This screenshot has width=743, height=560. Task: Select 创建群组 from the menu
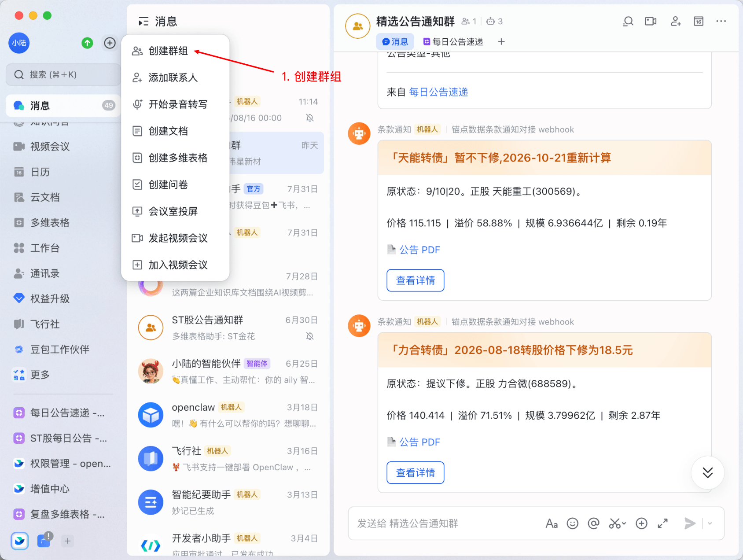coord(175,51)
